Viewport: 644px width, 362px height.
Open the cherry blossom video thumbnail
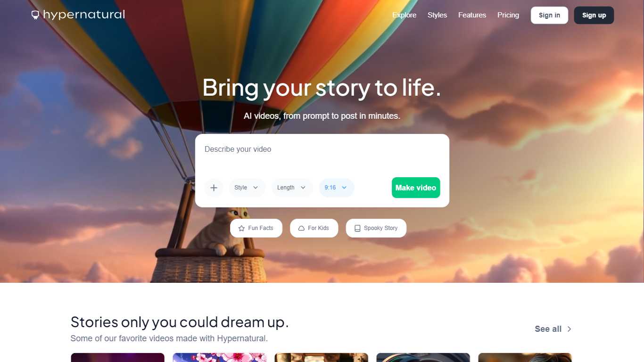(x=220, y=357)
